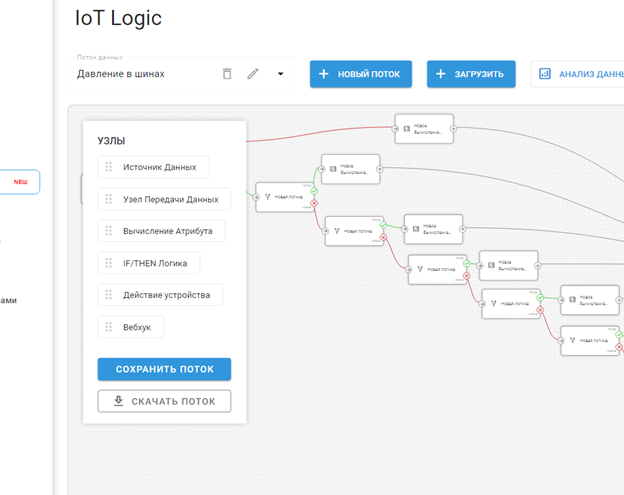Click the НОВЫЙ ПОТОК button
Image resolution: width=624 pixels, height=495 pixels.
pyautogui.click(x=361, y=74)
